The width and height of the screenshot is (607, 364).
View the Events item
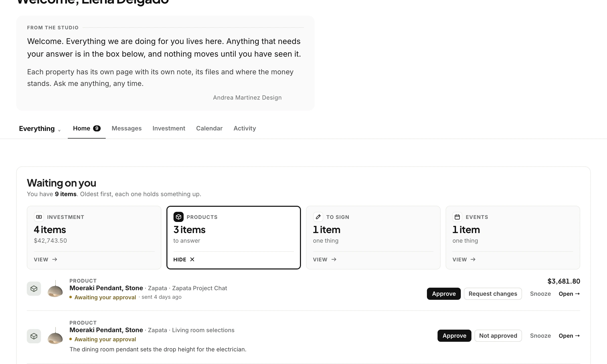(464, 260)
